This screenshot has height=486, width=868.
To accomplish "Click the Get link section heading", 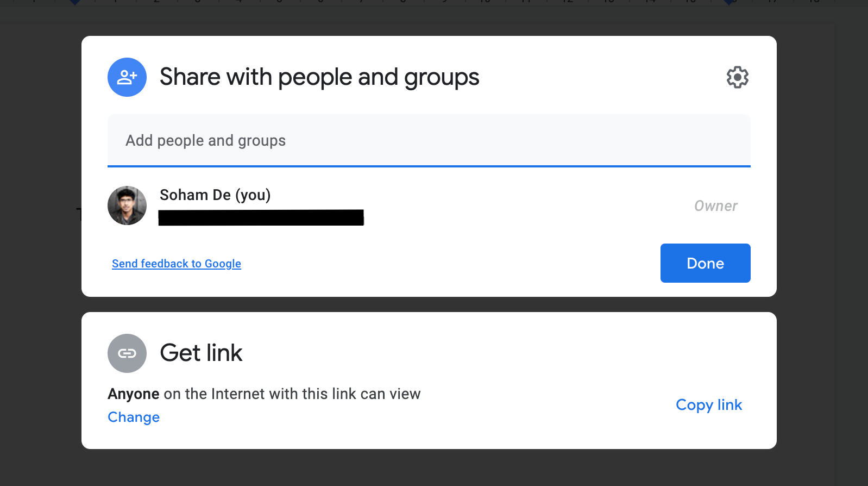I will [200, 353].
